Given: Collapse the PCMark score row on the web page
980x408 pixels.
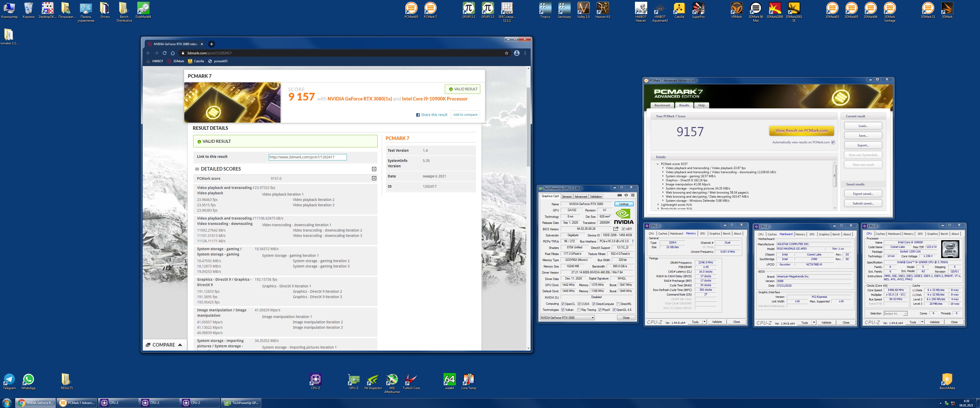Looking at the screenshot, I should (x=374, y=178).
